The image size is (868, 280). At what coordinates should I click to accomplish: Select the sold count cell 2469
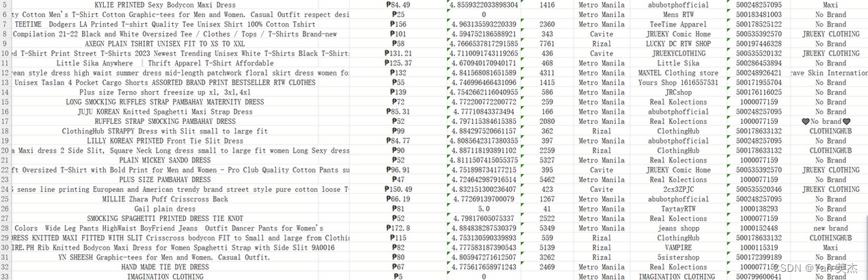click(547, 267)
